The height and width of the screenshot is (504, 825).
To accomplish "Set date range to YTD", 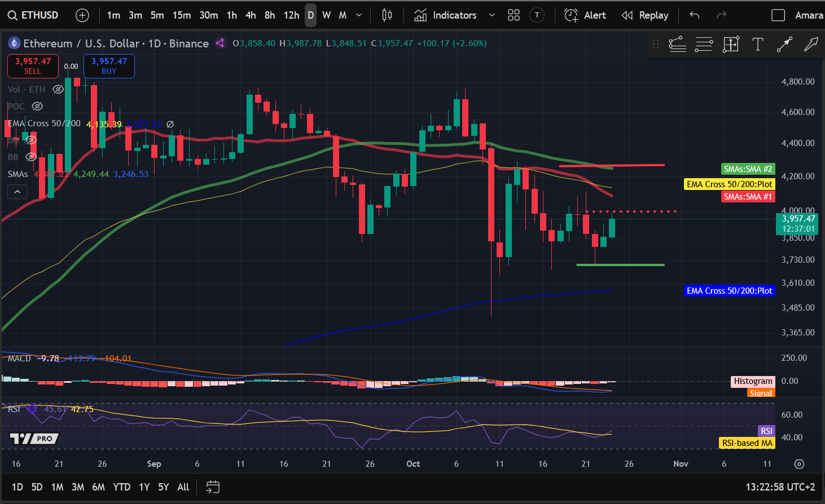I will click(x=122, y=487).
